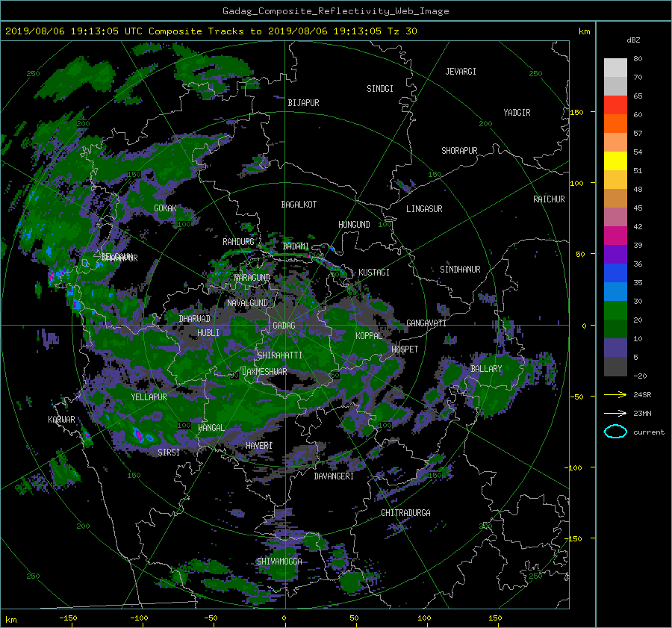
Task: Click the BADAMI city label
Action: pyautogui.click(x=296, y=246)
